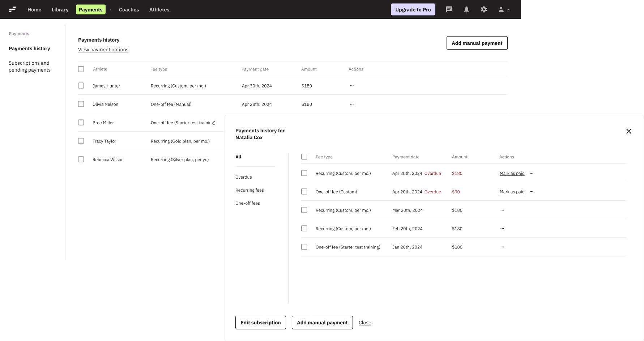Open the chat messages icon

coord(449,9)
